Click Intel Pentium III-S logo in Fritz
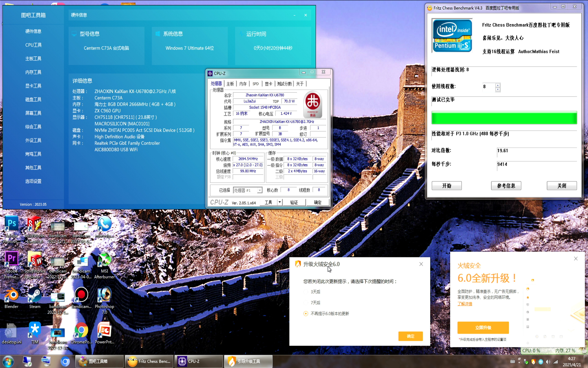 452,35
